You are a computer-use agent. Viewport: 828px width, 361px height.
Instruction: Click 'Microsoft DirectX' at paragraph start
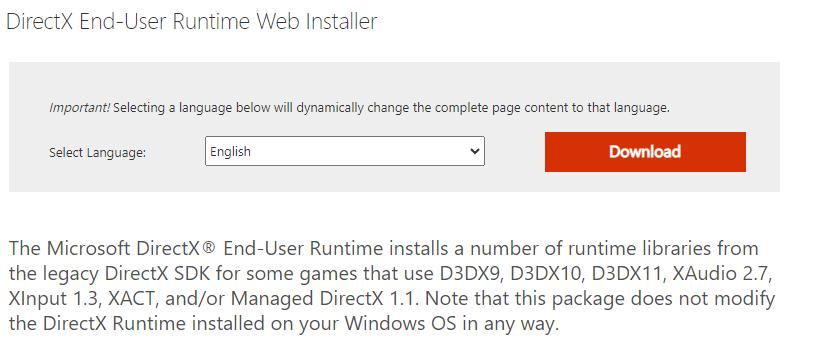125,248
